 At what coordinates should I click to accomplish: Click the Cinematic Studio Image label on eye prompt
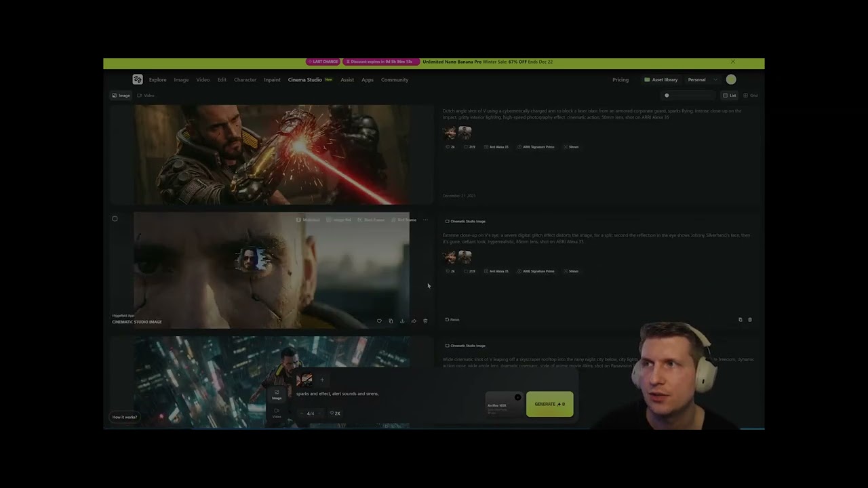pos(465,222)
